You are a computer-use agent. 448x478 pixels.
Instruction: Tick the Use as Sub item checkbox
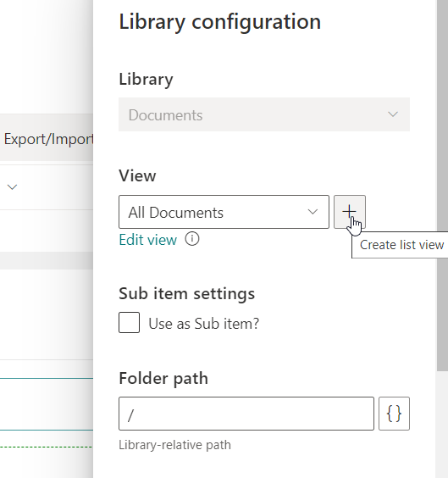coord(129,323)
